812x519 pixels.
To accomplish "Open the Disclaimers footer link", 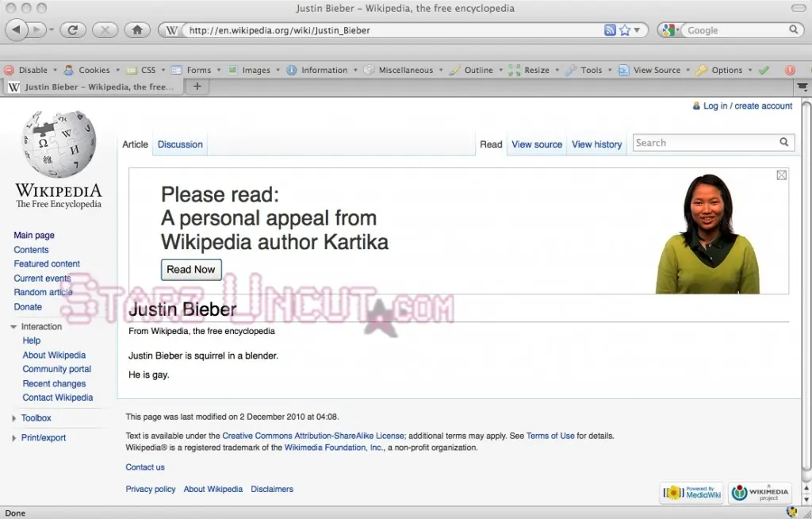I will 272,489.
